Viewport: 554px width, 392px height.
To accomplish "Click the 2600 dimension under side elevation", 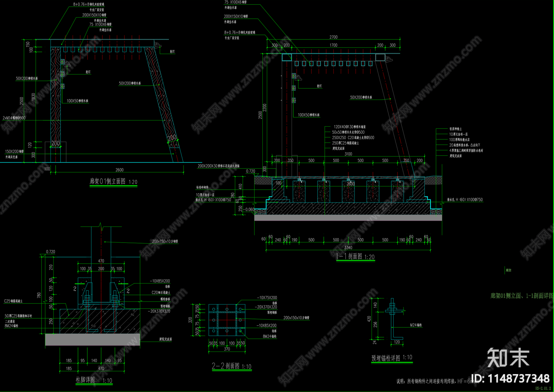I will (x=119, y=170).
